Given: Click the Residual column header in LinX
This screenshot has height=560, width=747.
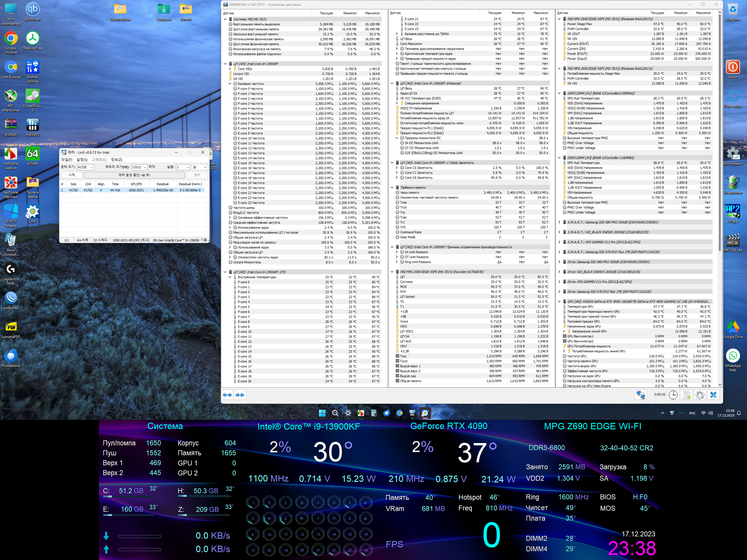Looking at the screenshot, I should point(163,184).
